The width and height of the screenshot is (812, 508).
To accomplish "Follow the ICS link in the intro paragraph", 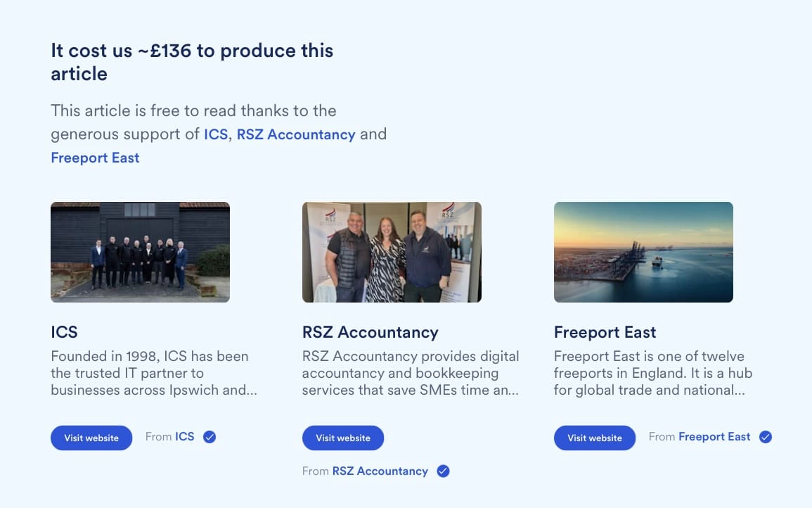I will [x=216, y=134].
